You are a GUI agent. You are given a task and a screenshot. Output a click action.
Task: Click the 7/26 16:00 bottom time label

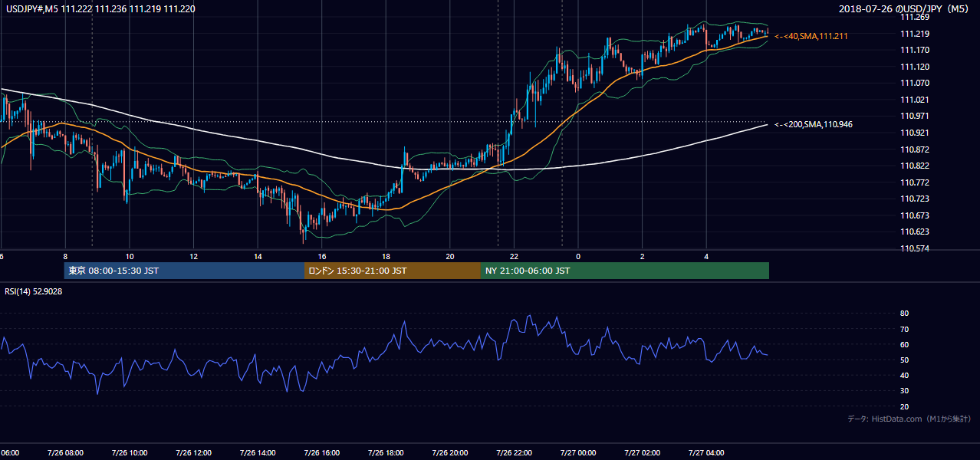321,452
